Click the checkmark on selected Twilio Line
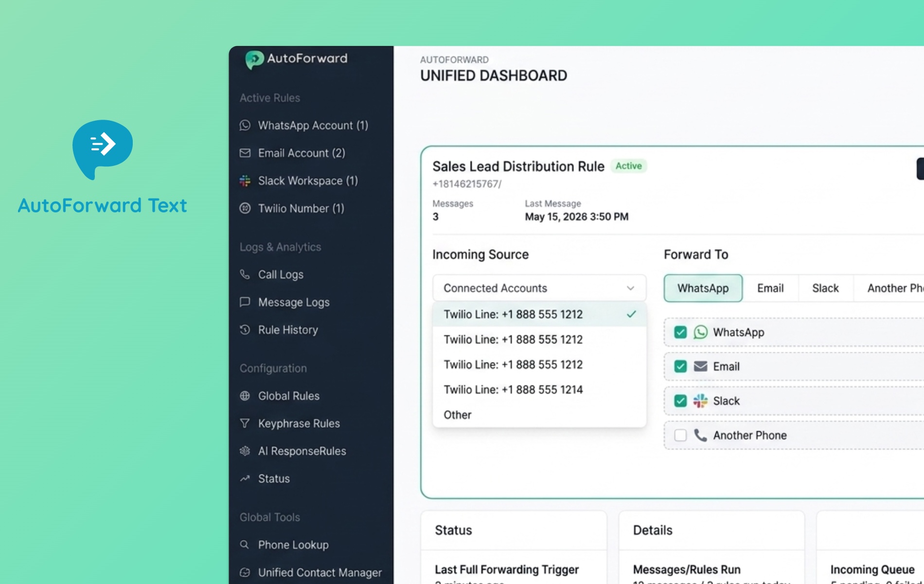 click(x=631, y=314)
